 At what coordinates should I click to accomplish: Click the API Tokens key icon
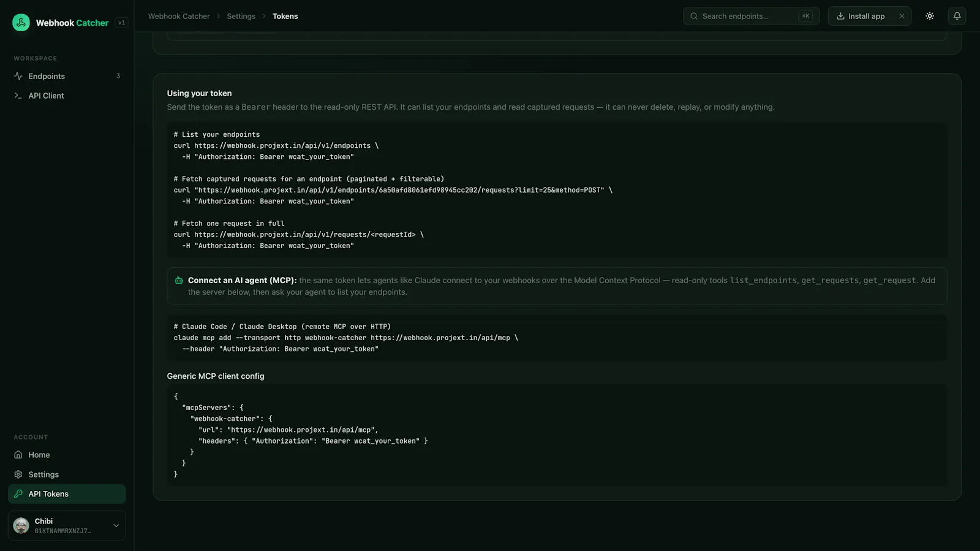point(18,494)
